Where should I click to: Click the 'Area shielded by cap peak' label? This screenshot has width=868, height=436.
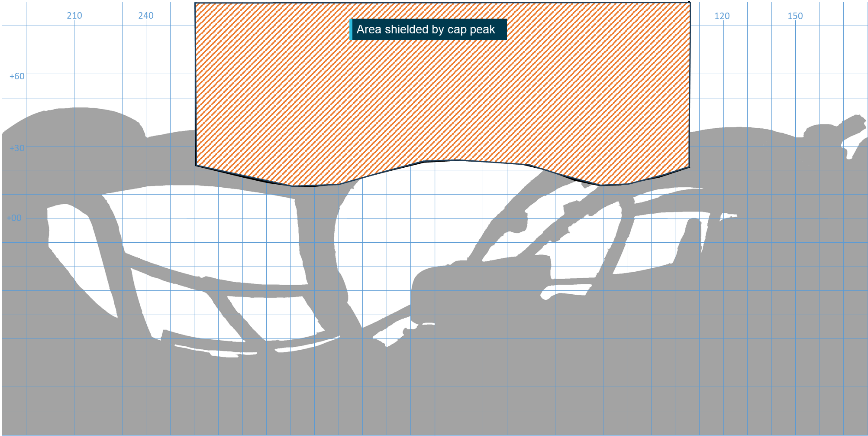pyautogui.click(x=428, y=29)
